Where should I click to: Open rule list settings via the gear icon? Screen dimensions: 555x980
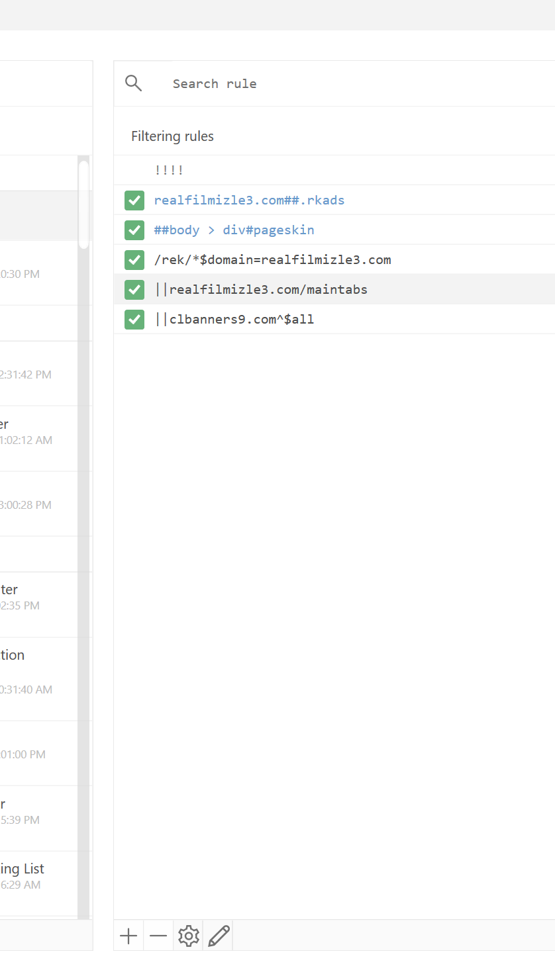pyautogui.click(x=188, y=936)
